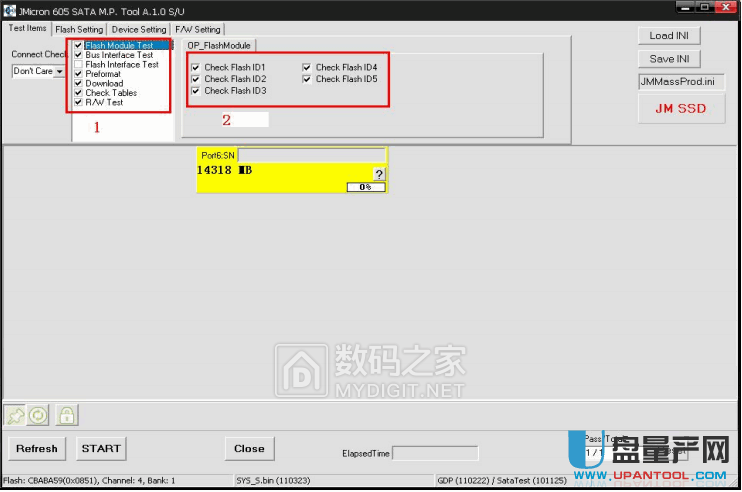Click the Refresh button
Viewport: 742px width, 492px height.
click(x=37, y=448)
